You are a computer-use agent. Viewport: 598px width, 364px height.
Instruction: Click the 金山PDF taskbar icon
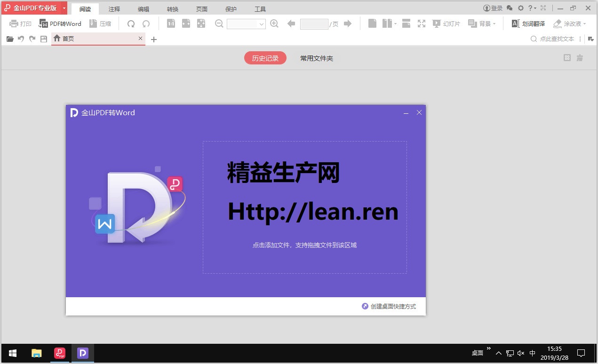(60, 353)
